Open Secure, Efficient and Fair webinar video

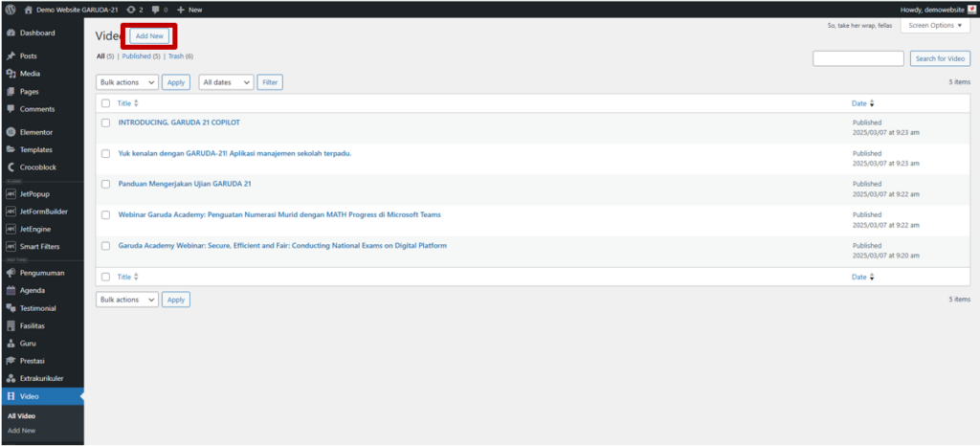click(x=282, y=245)
